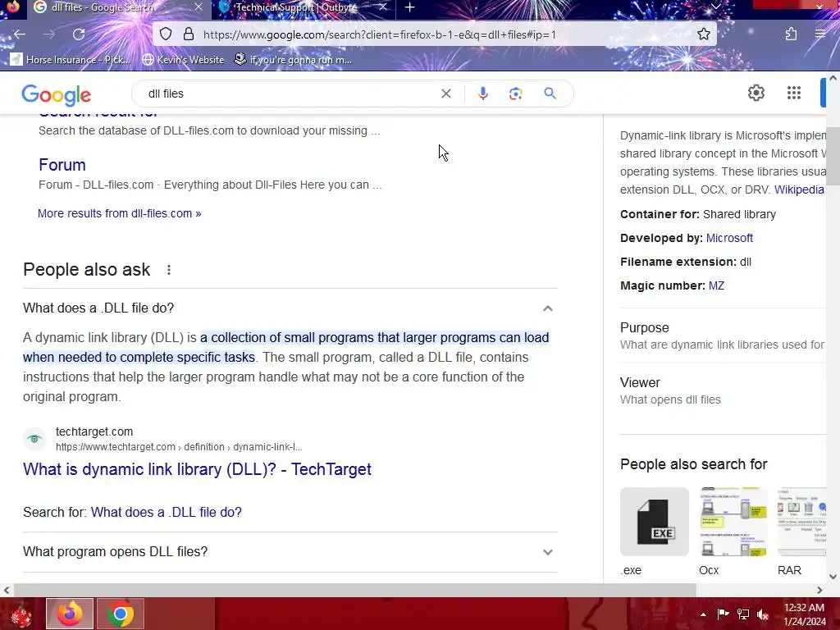This screenshot has width=840, height=630.
Task: Open the Windows Start button ornament
Action: tap(21, 614)
